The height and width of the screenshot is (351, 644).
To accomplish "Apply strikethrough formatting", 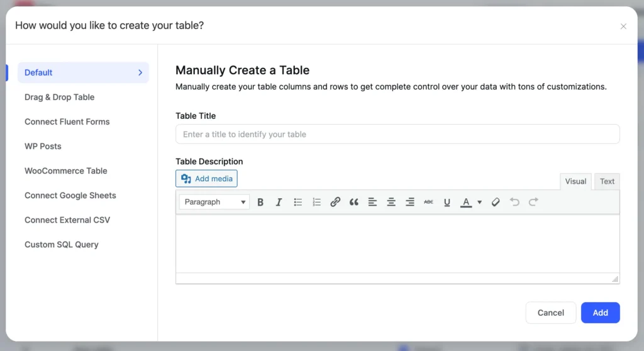I will coord(428,202).
